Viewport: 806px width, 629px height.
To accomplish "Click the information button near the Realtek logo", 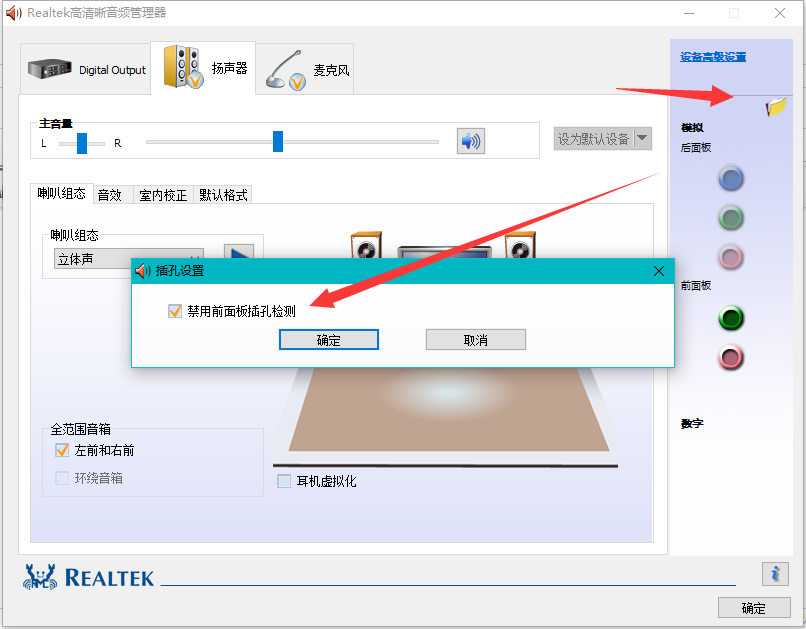I will pyautogui.click(x=775, y=574).
